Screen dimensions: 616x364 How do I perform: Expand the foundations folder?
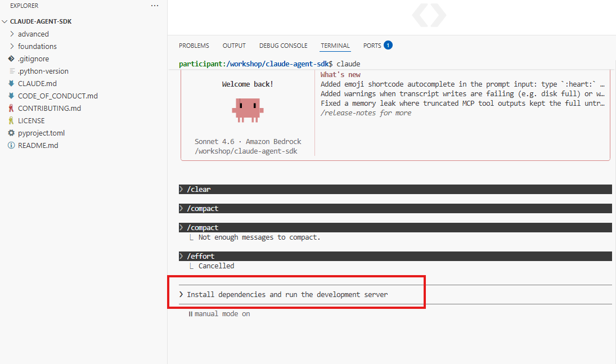[x=37, y=46]
